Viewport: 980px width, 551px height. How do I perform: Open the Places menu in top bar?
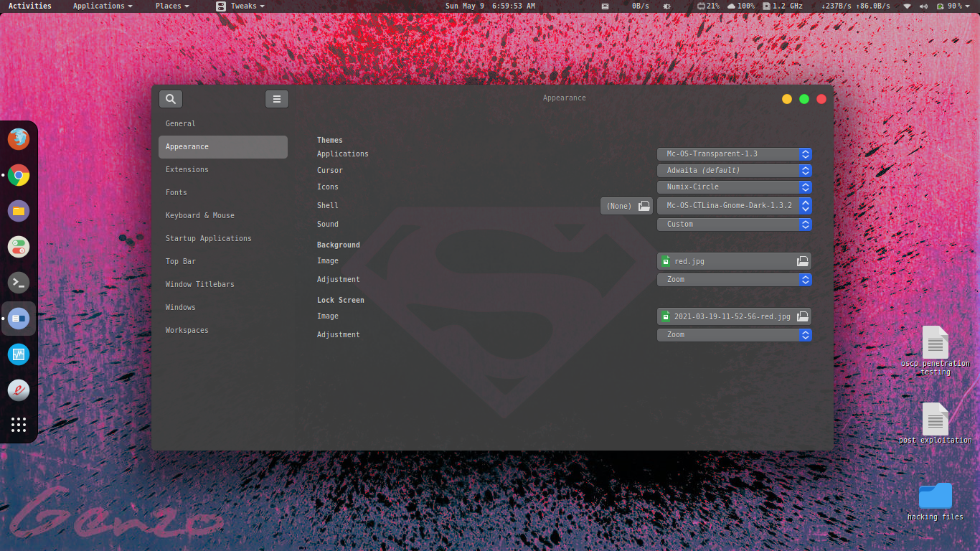[172, 6]
